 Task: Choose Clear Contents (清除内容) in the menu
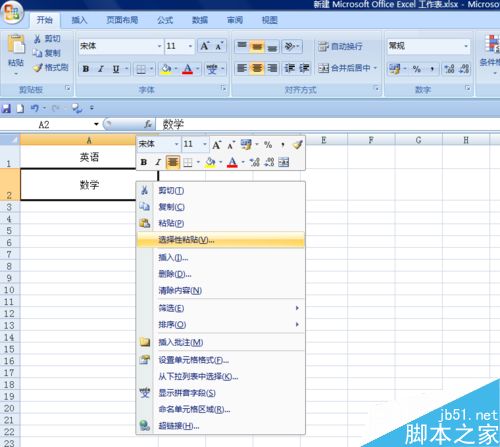[221, 291]
